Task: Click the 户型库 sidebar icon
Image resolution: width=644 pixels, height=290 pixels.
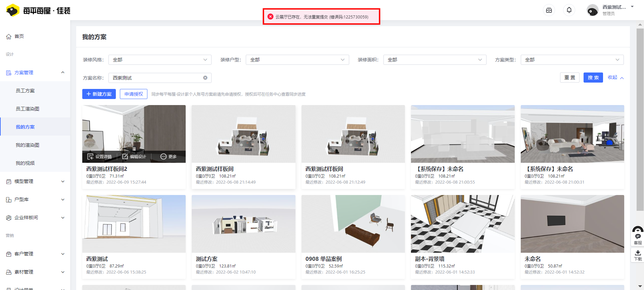Action: [9, 200]
